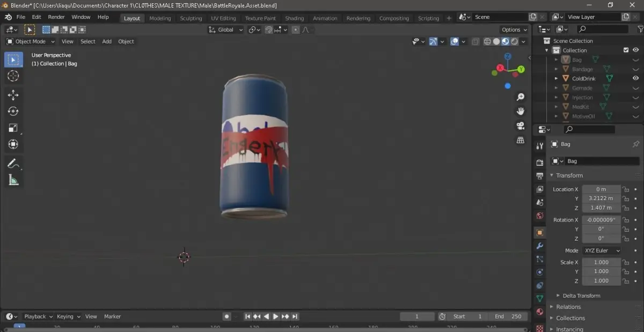Click the End frame field

click(x=509, y=316)
